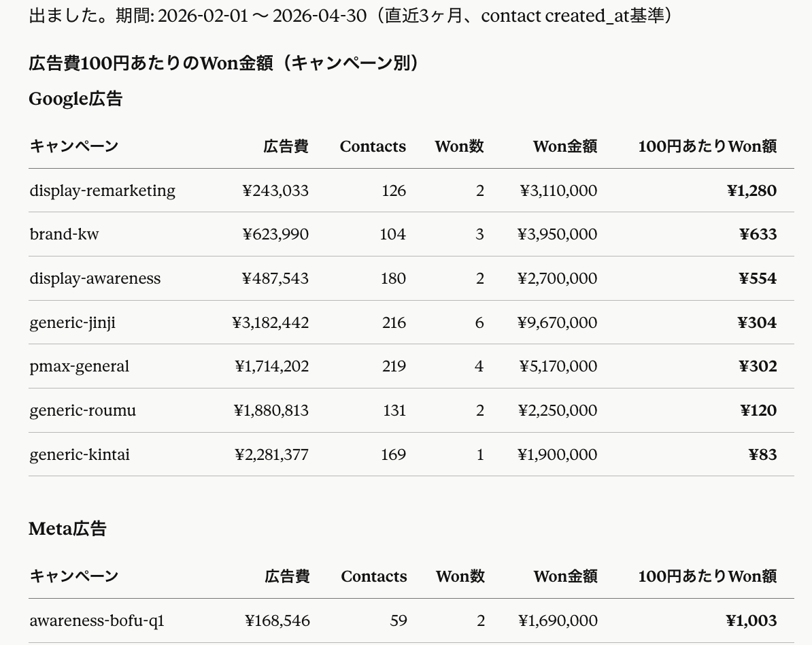Click Google table's Won数 column header

459,146
